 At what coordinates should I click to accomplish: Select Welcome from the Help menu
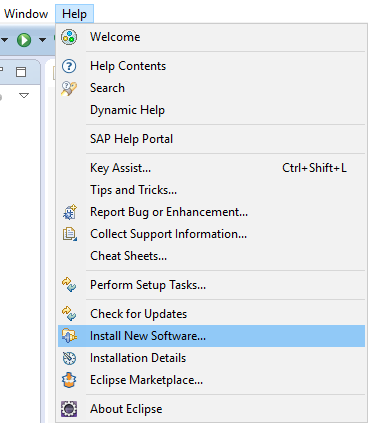(x=211, y=37)
